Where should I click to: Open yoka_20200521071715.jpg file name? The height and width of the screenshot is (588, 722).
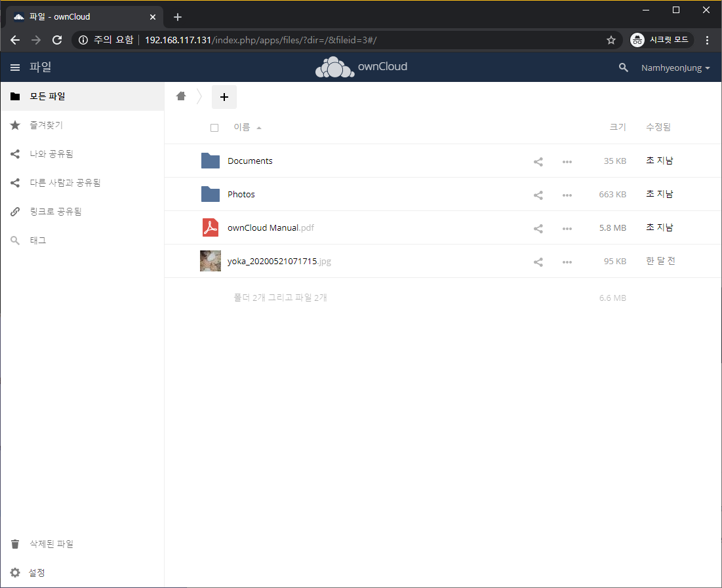pyautogui.click(x=279, y=261)
